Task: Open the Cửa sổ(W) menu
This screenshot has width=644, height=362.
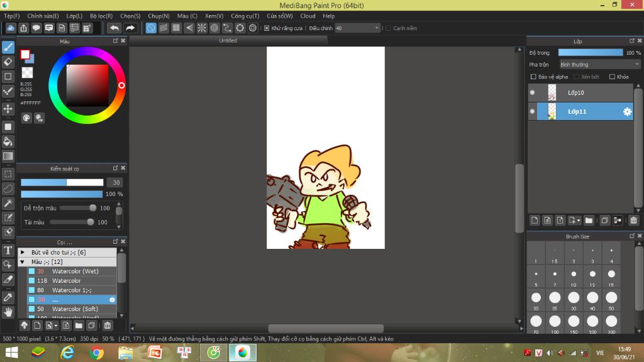Action: click(x=280, y=16)
